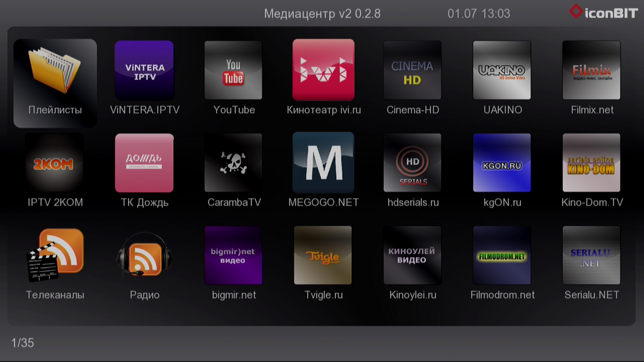This screenshot has height=362, width=644.
Task: Launch the 2KOM IPTV icon
Action: pos(54,163)
